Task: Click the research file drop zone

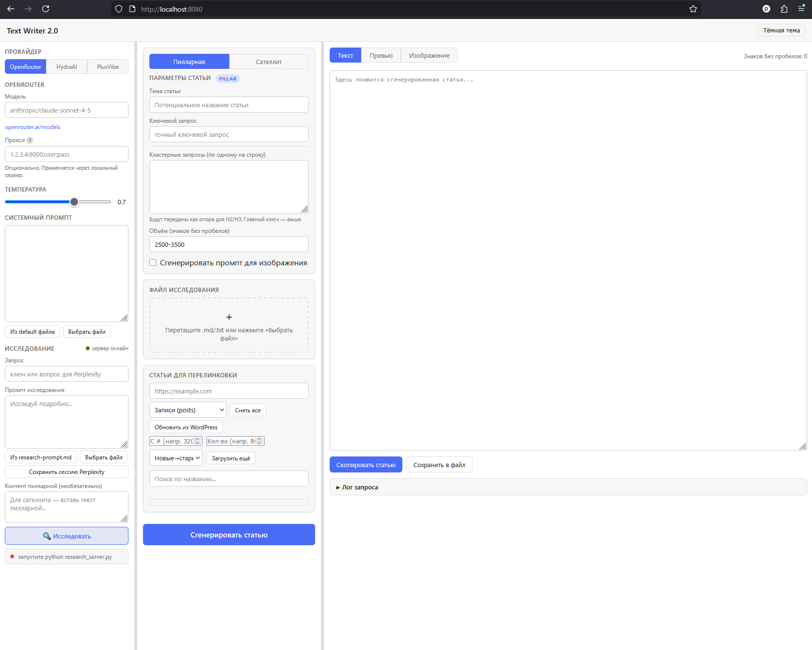Action: coord(229,325)
